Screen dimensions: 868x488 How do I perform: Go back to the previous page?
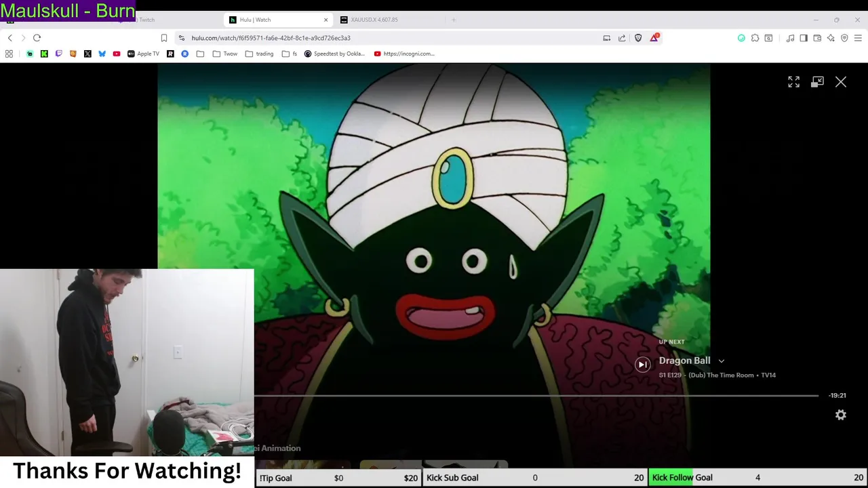tap(9, 38)
